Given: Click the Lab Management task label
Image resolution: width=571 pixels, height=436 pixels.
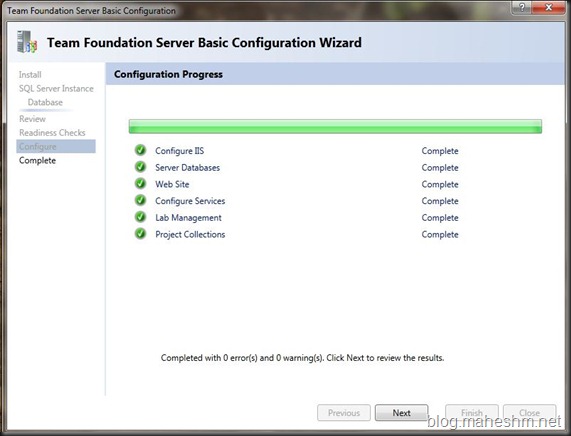Looking at the screenshot, I should (188, 218).
